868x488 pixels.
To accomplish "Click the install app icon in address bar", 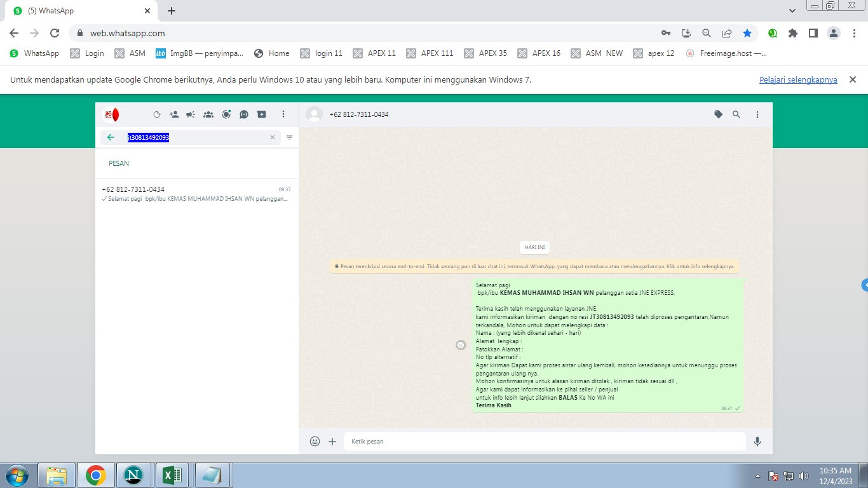I will pyautogui.click(x=686, y=33).
